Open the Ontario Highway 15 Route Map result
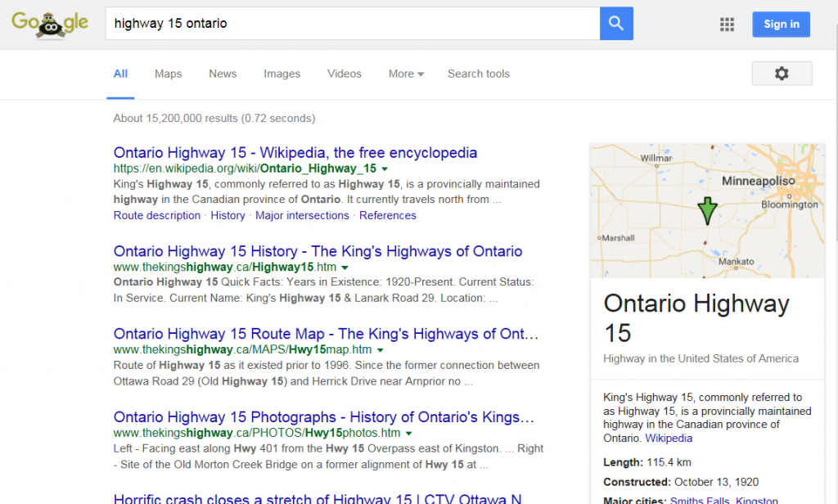Image resolution: width=838 pixels, height=504 pixels. [x=326, y=334]
